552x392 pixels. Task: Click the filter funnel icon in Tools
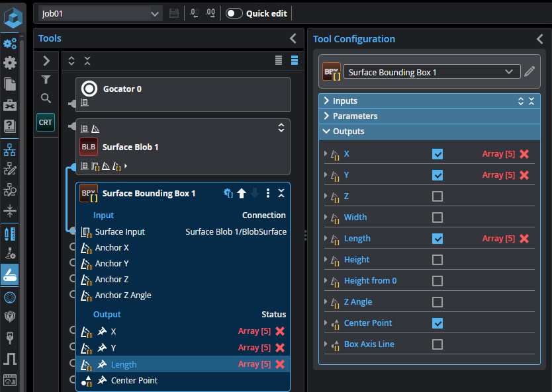46,80
